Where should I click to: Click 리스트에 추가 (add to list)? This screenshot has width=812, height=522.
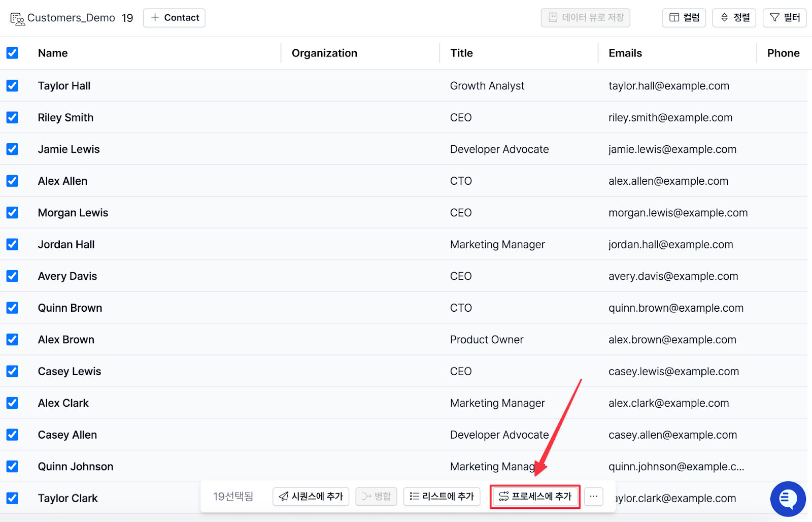[x=442, y=496]
